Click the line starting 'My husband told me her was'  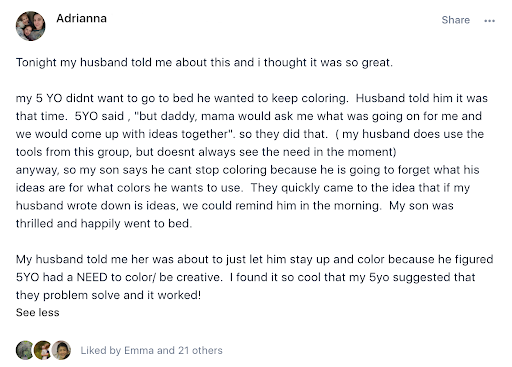[254, 259]
